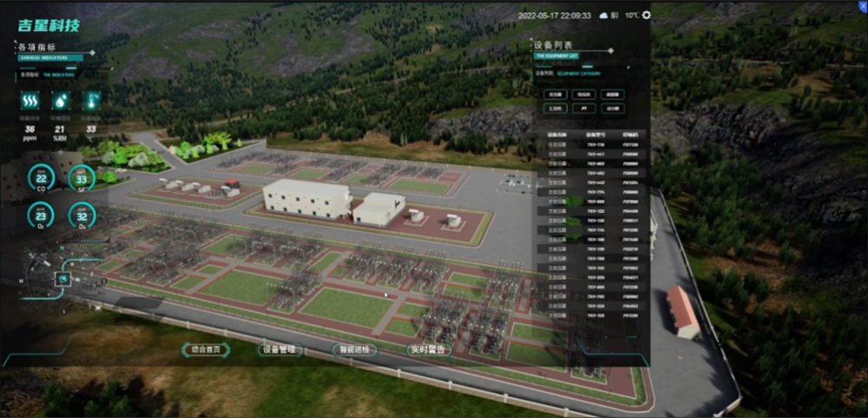Image resolution: width=868 pixels, height=418 pixels.
Task: Select the table row with TKY-774
Action: (x=591, y=192)
